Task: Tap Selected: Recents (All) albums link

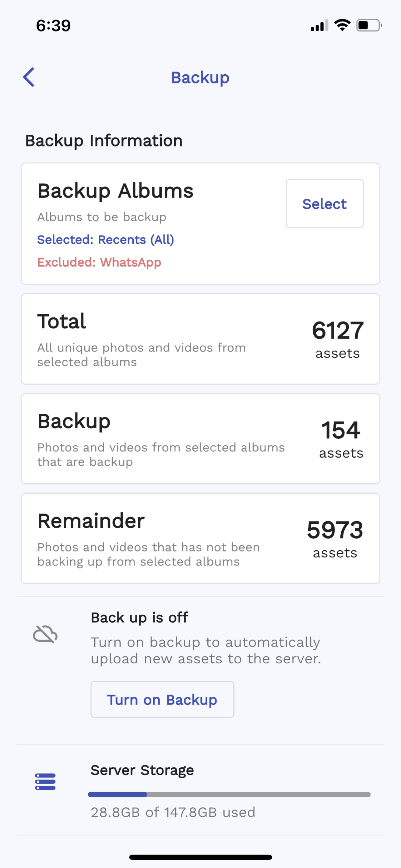Action: pyautogui.click(x=106, y=240)
